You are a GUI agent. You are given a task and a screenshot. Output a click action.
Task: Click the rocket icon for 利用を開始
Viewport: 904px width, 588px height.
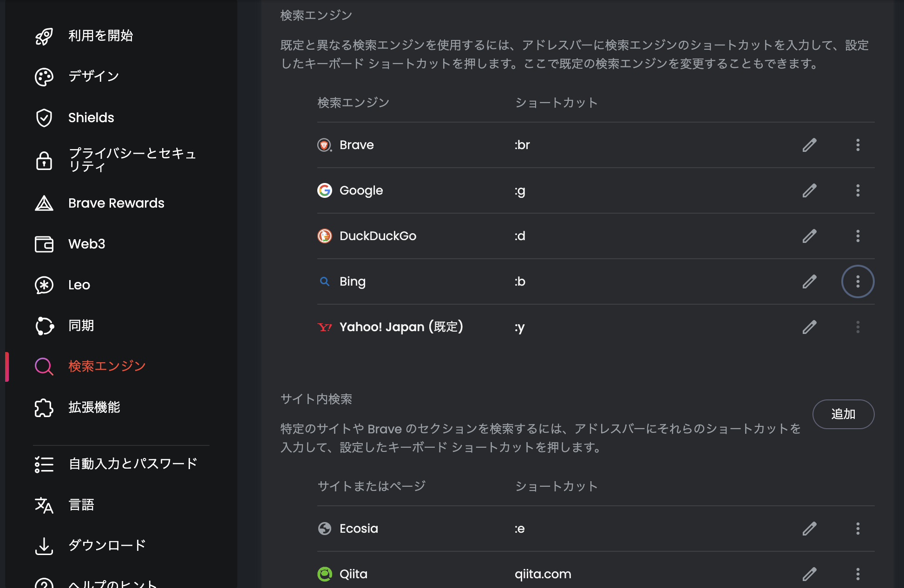(44, 36)
